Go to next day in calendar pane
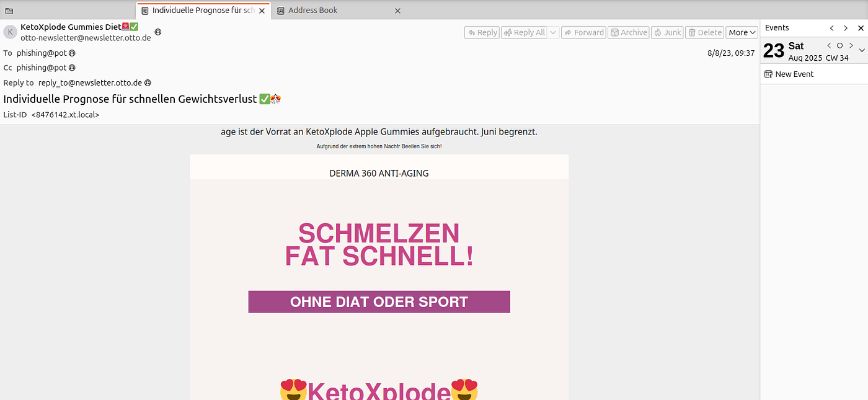 [851, 45]
